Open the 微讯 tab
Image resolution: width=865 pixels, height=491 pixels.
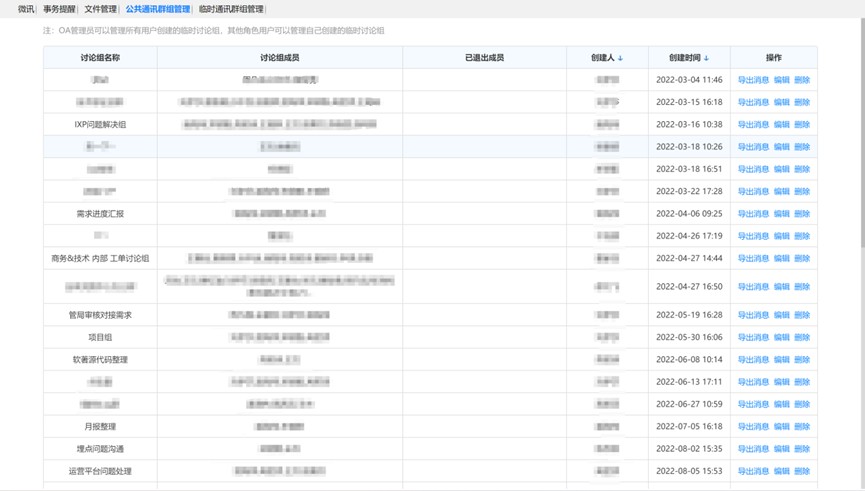click(x=26, y=9)
